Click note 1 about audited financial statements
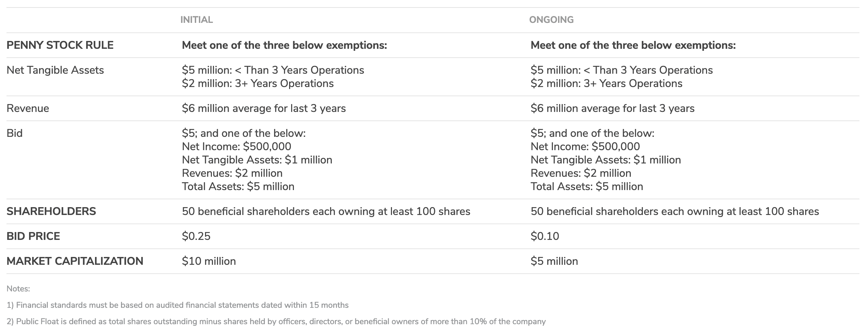The height and width of the screenshot is (331, 868). tap(177, 305)
